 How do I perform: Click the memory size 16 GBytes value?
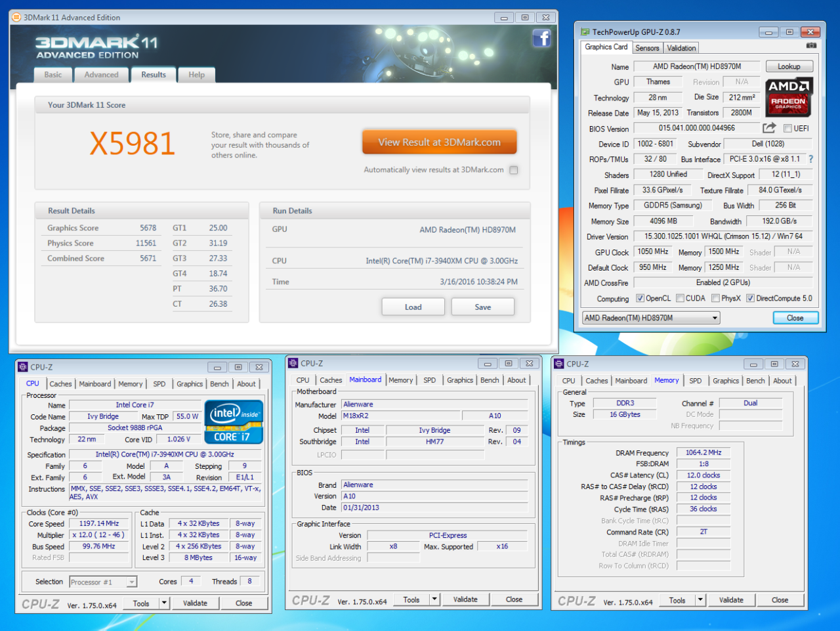click(625, 414)
